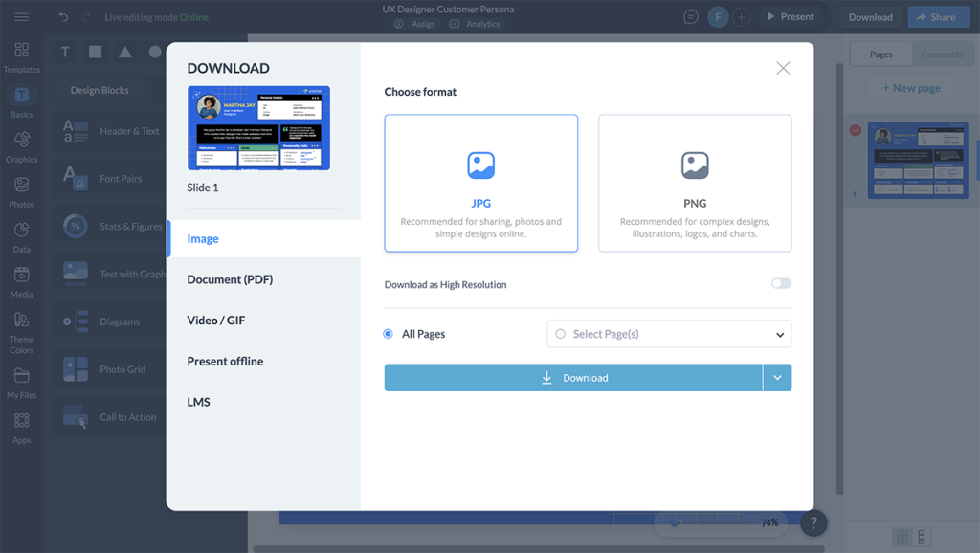Expand the Select Page(s) dropdown
Image resolution: width=980 pixels, height=553 pixels.
pos(782,333)
